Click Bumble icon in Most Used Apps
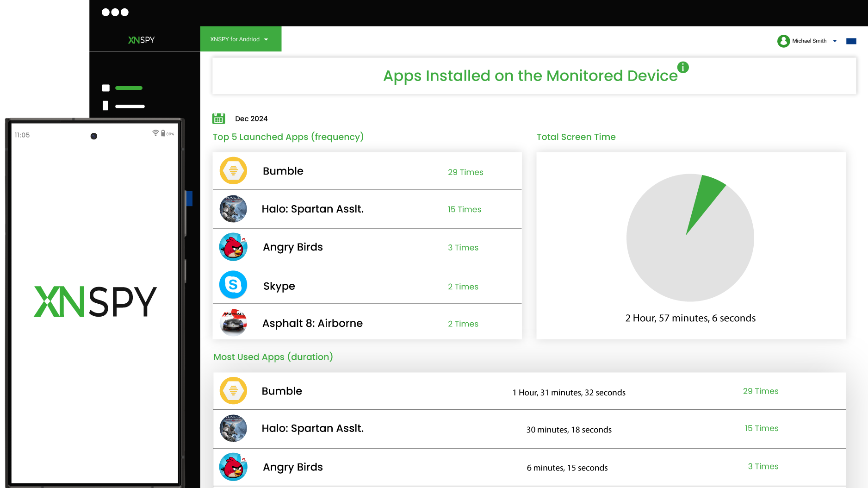The width and height of the screenshot is (868, 488). [233, 391]
